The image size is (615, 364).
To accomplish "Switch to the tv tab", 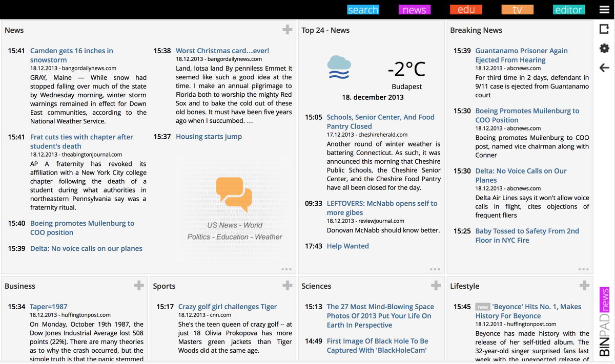I will coord(517,10).
